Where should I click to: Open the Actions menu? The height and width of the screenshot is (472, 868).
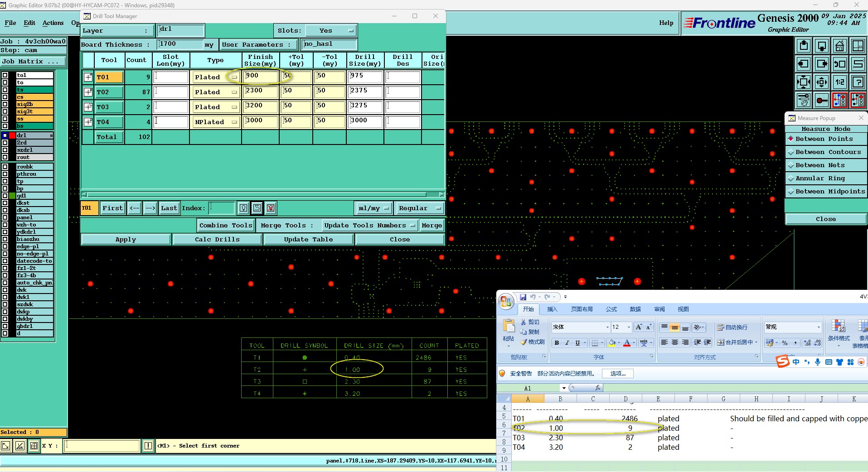pyautogui.click(x=53, y=23)
